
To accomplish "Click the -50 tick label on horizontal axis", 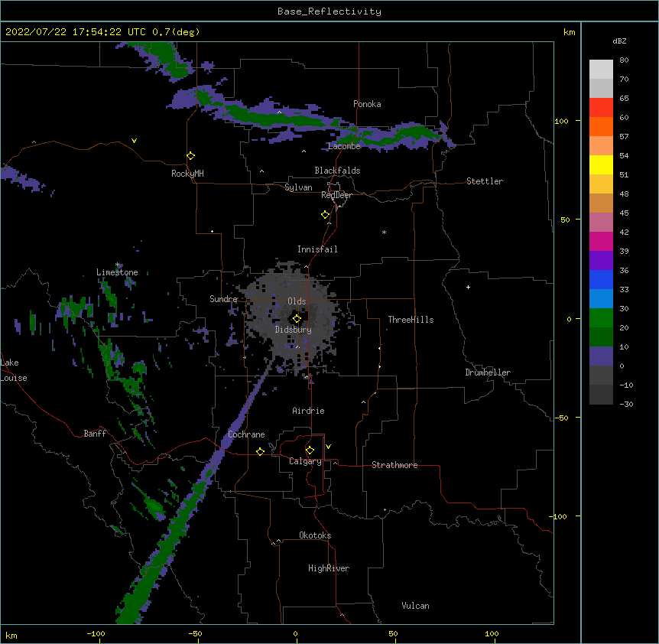I will 195,633.
